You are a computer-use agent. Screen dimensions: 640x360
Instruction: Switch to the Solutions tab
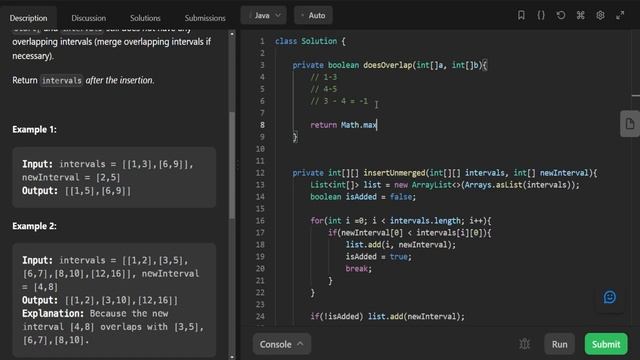point(145,18)
